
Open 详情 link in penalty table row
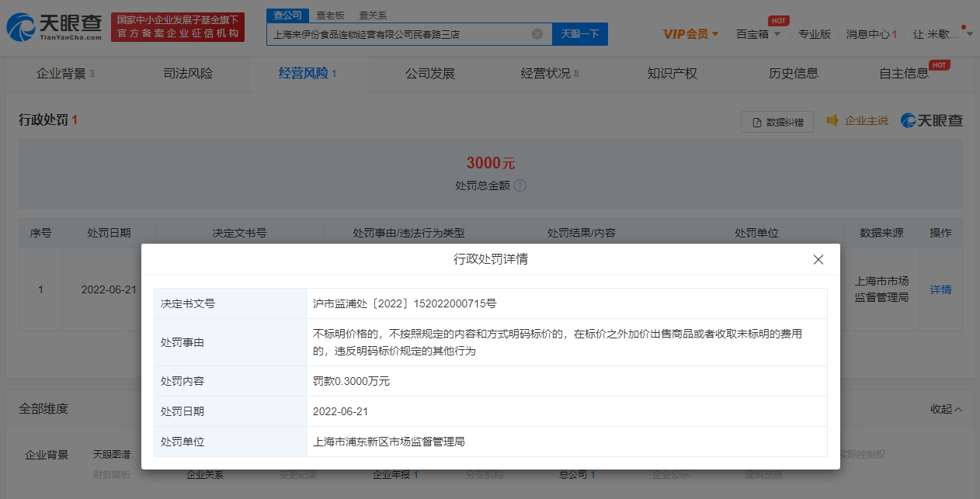point(940,289)
